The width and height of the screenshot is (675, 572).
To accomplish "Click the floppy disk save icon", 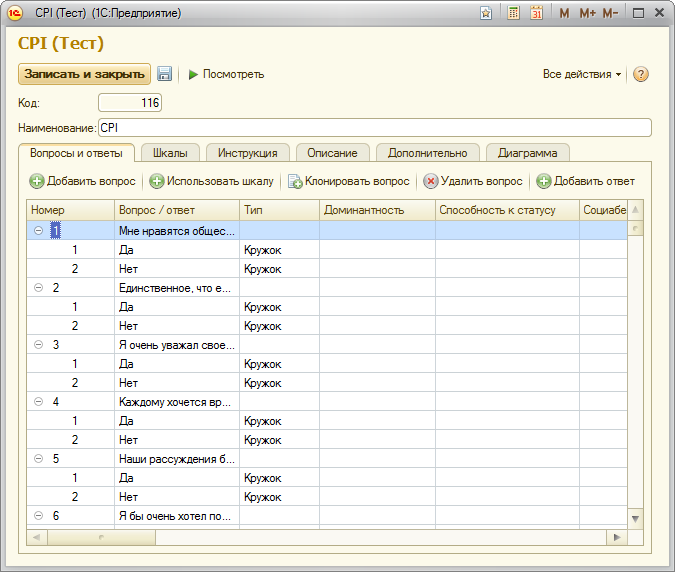I will (x=165, y=74).
